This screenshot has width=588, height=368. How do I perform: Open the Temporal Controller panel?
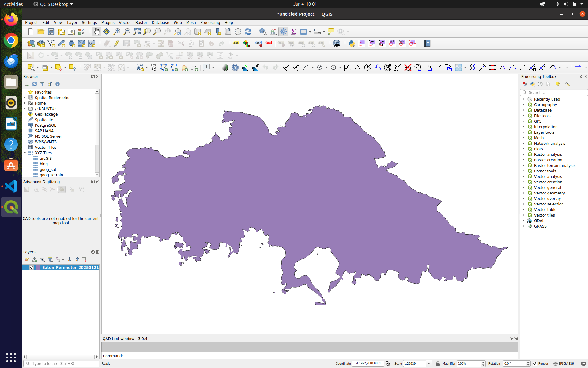[239, 32]
